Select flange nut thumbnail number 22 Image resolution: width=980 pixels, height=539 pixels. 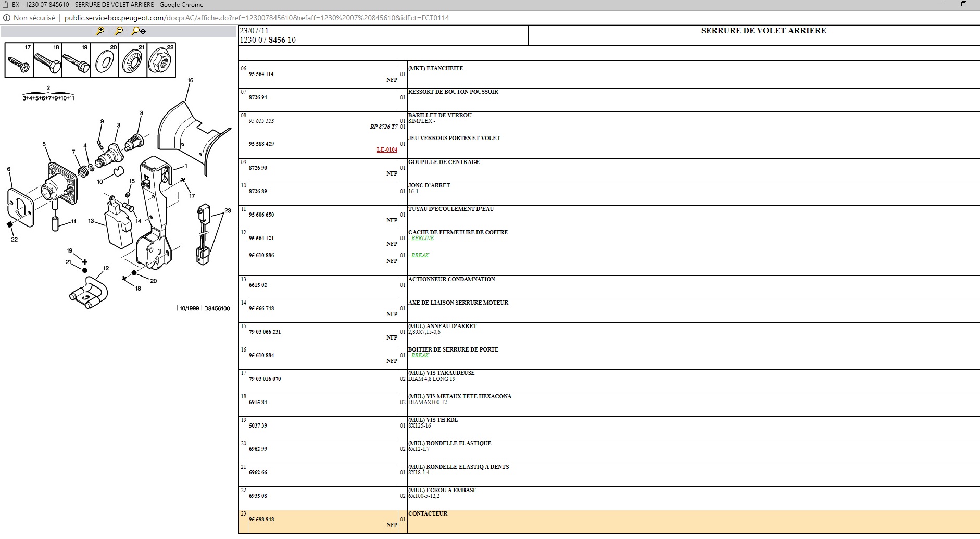coord(161,60)
